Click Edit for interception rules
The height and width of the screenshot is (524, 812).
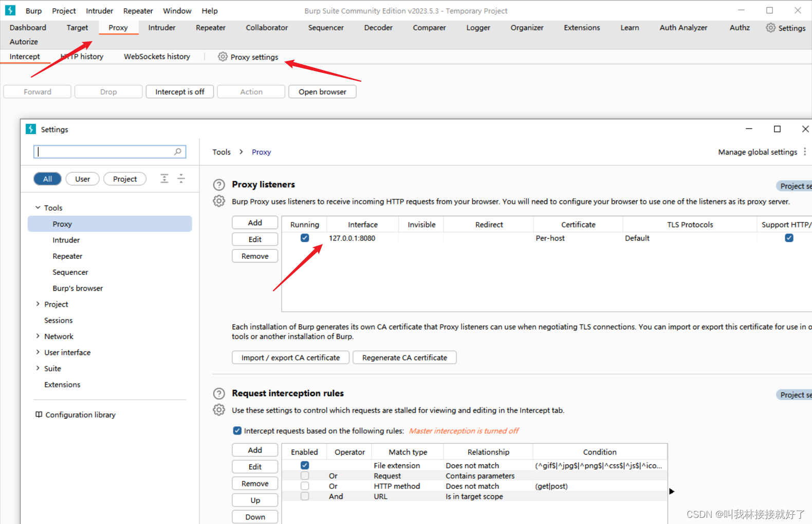255,466
